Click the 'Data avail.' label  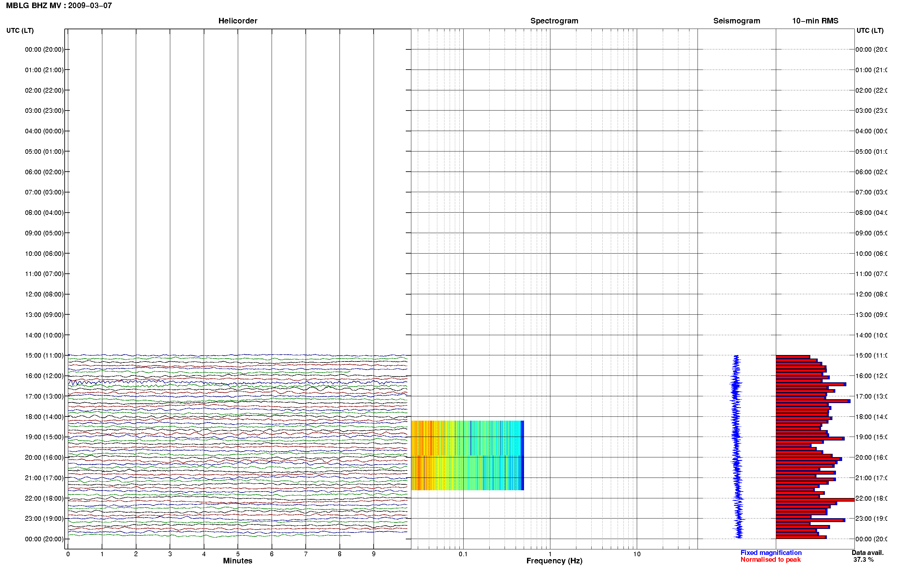867,553
